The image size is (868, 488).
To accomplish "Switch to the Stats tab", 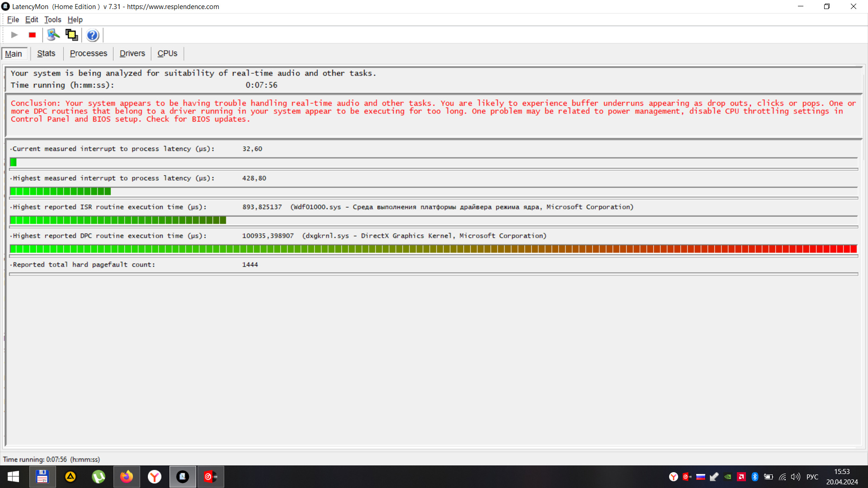I will coord(46,53).
